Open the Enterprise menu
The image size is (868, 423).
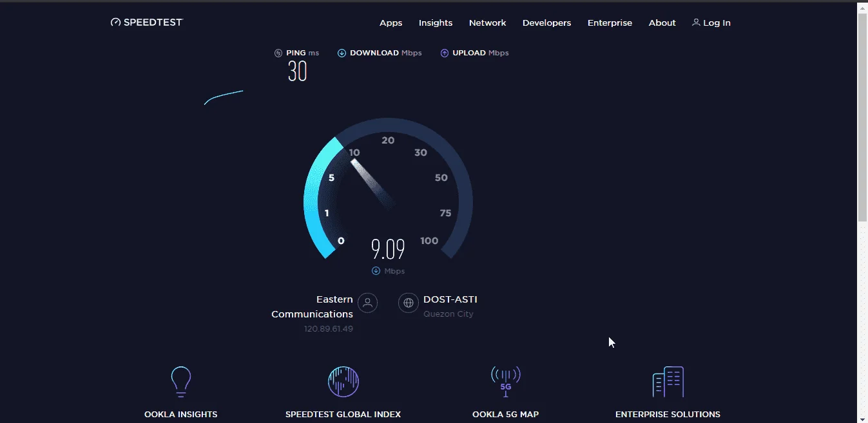click(x=610, y=23)
